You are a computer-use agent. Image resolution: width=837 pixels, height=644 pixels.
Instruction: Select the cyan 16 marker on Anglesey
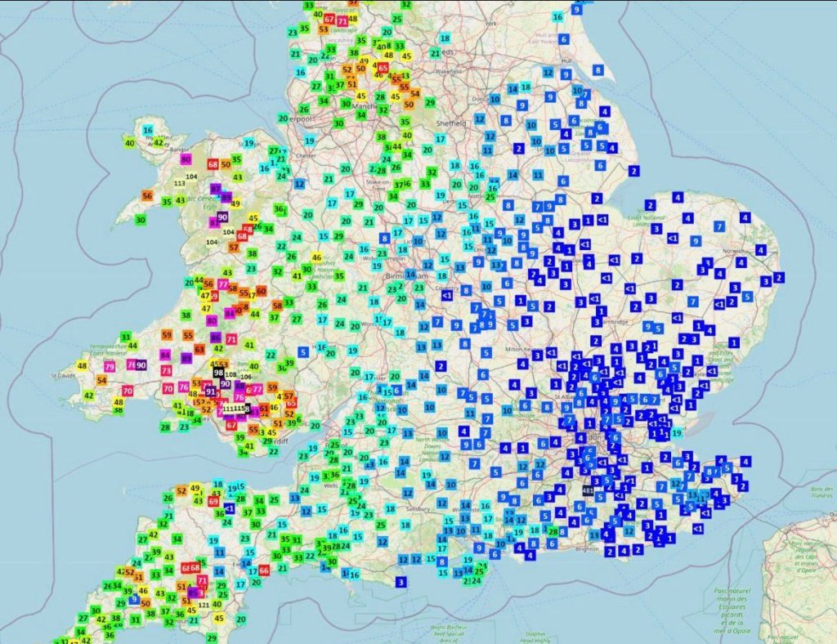(148, 130)
